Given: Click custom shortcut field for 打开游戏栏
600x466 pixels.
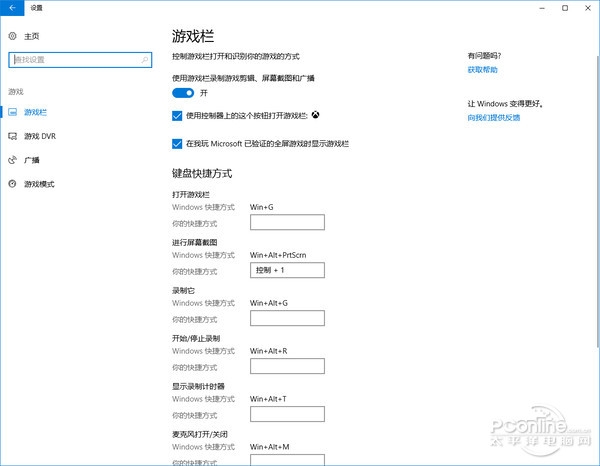Looking at the screenshot, I should tap(287, 222).
